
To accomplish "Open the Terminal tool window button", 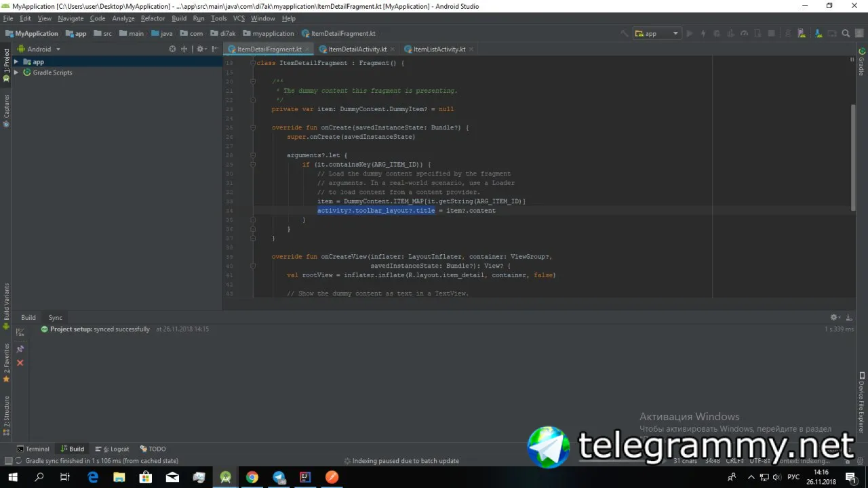I will 33,449.
